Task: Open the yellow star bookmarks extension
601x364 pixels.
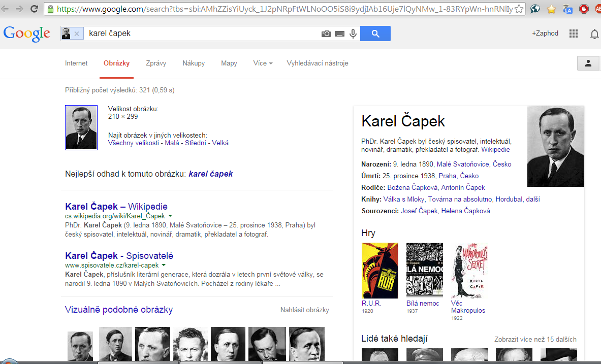Action: point(551,9)
